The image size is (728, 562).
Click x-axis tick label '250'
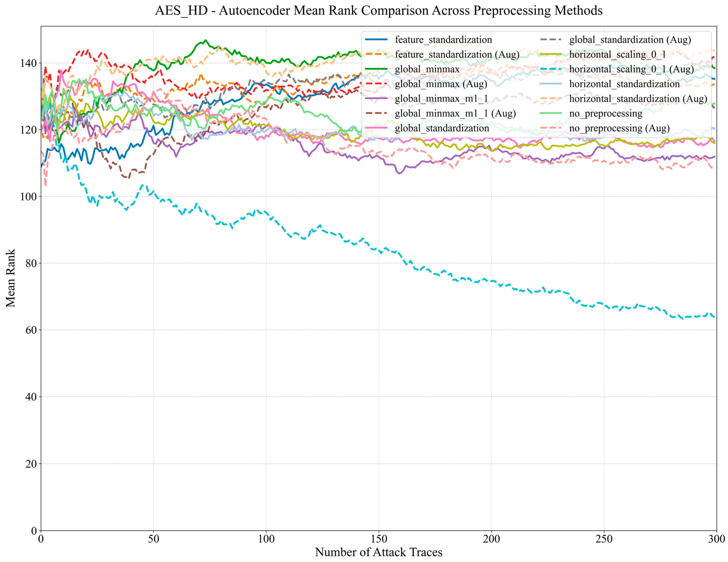[x=604, y=539]
